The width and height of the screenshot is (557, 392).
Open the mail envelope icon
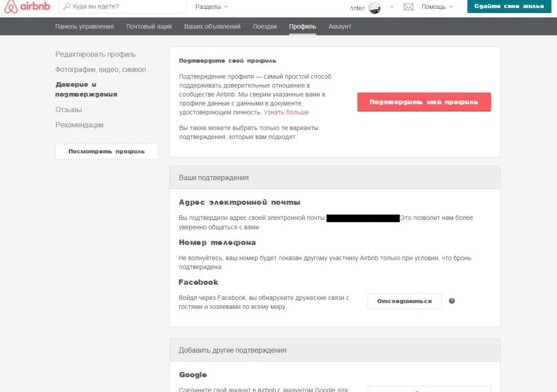tap(408, 7)
